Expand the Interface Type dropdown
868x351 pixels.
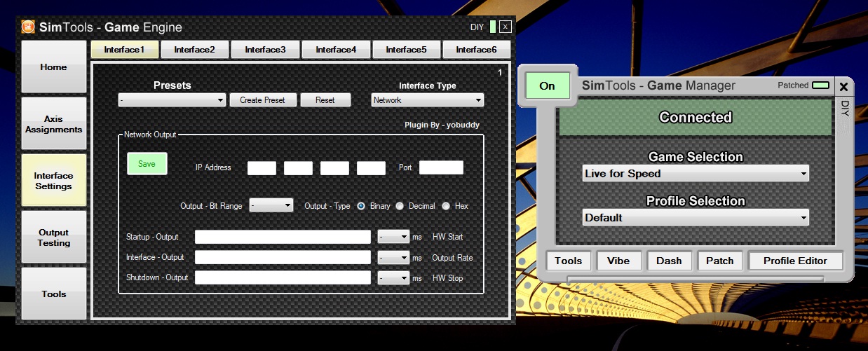point(427,100)
